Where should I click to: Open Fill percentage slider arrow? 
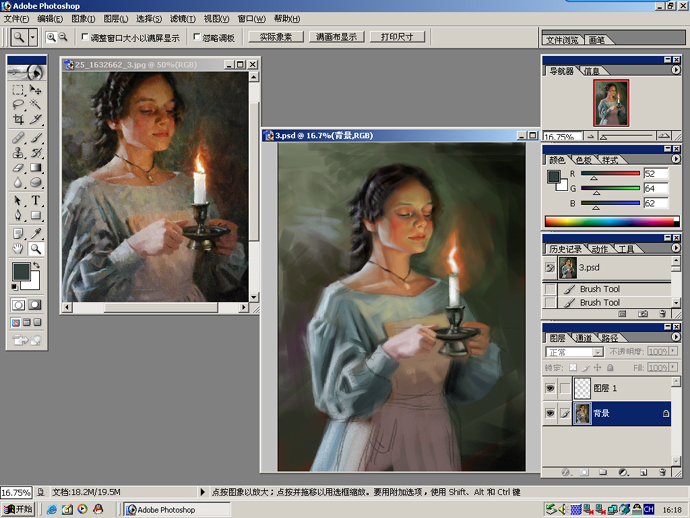point(673,367)
